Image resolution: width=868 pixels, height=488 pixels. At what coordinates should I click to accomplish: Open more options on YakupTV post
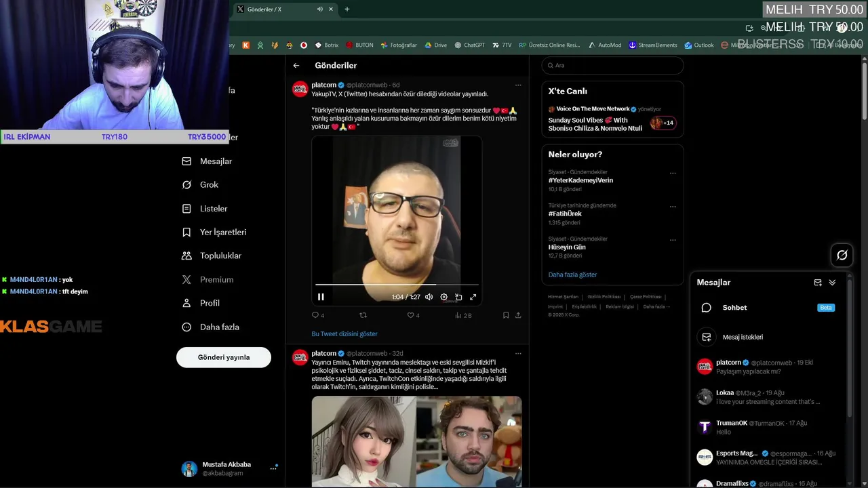(518, 85)
